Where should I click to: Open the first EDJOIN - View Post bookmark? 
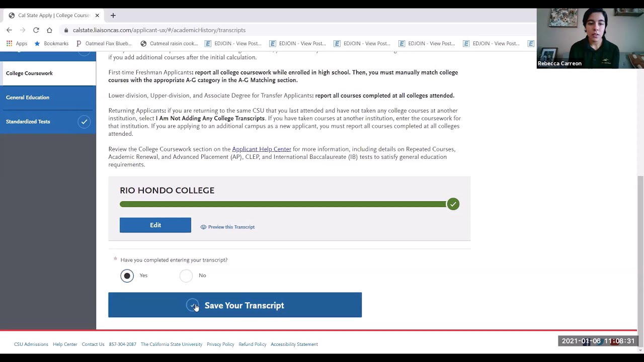pyautogui.click(x=233, y=44)
